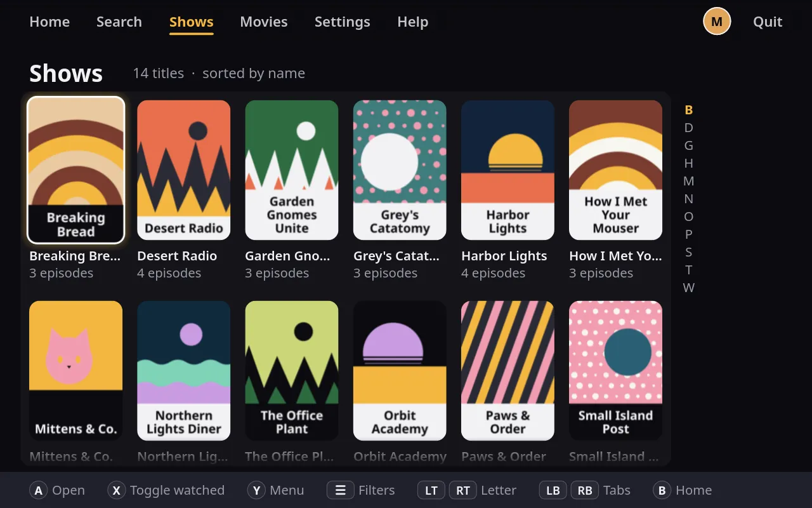812x508 pixels.
Task: Click the A Open button hint
Action: coord(57,490)
